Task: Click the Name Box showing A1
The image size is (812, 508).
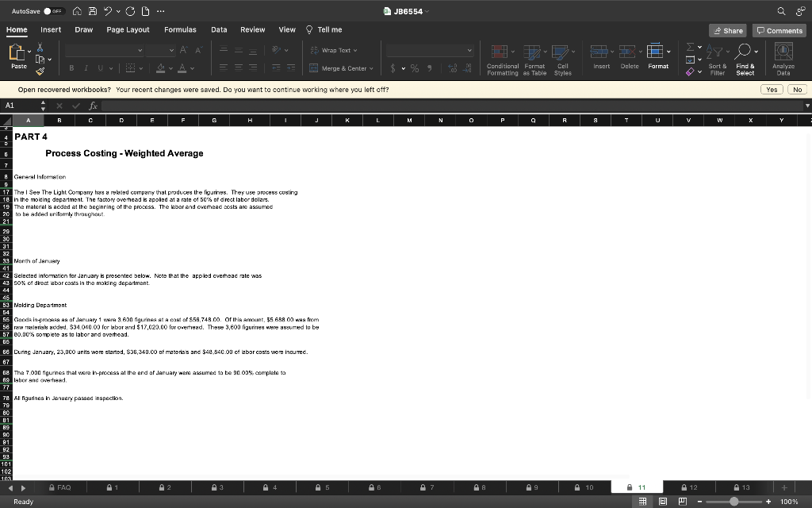Action: pos(21,106)
